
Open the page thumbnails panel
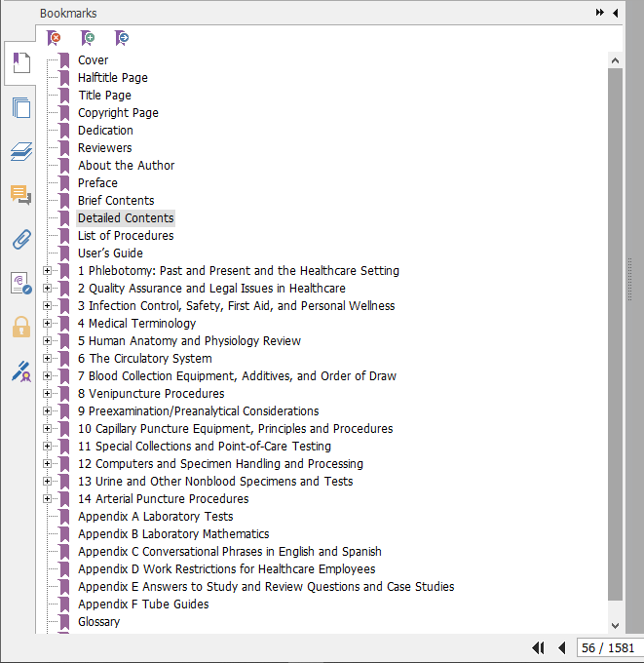coord(20,108)
